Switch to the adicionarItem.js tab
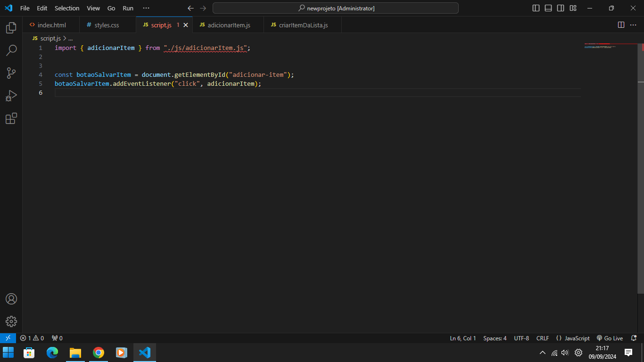The image size is (644, 362). (228, 25)
